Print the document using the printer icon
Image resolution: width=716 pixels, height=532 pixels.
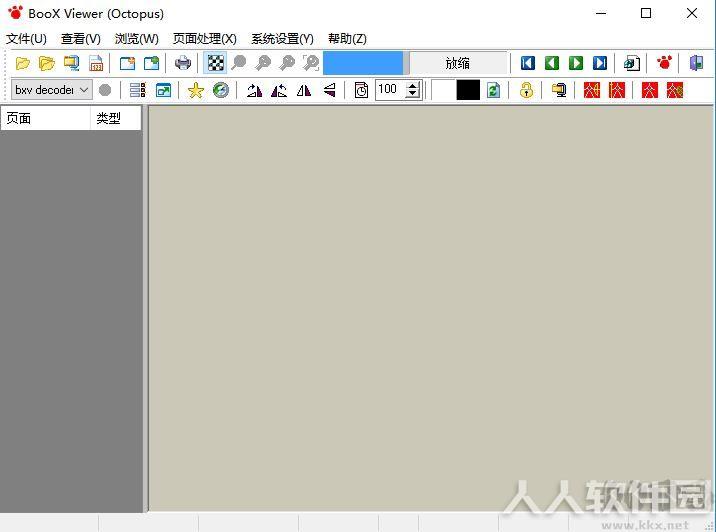[183, 63]
